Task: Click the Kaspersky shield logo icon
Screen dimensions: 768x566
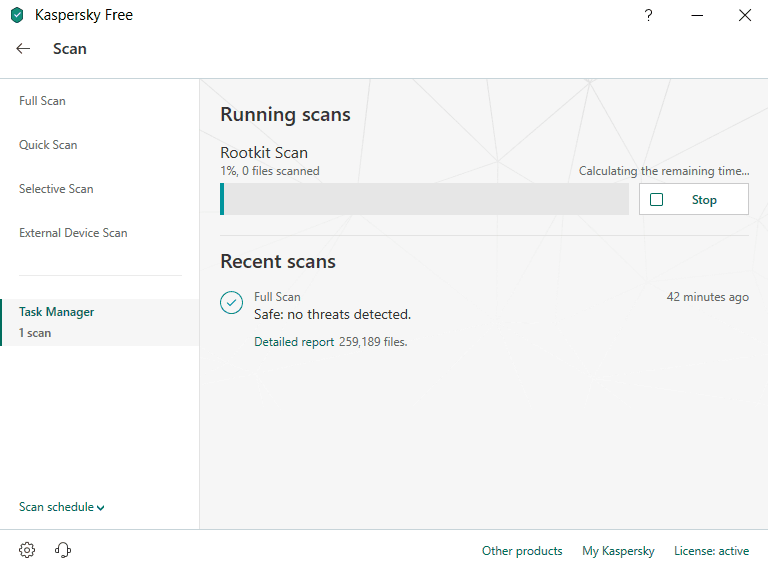Action: coord(17,15)
